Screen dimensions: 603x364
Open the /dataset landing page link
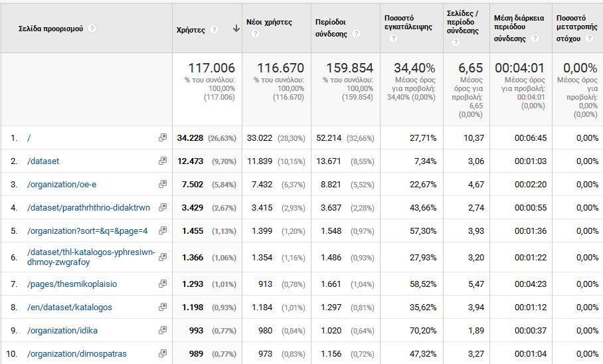click(43, 161)
